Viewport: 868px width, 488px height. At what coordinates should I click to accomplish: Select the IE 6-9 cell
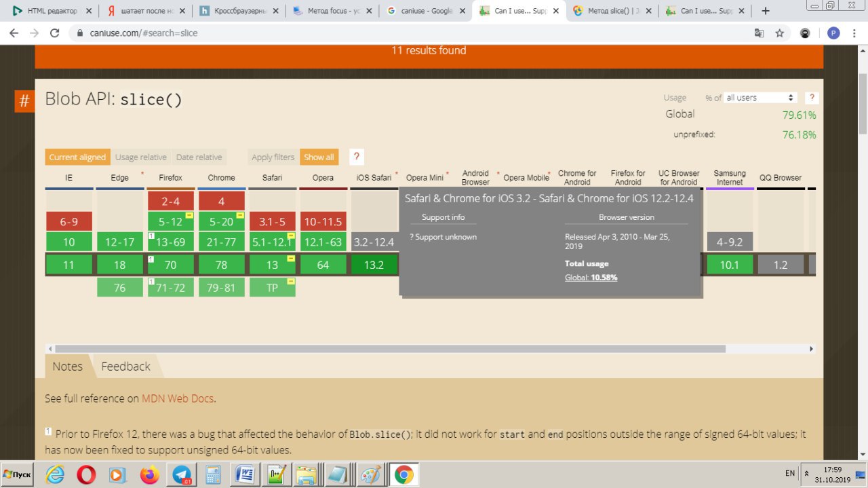pos(69,221)
